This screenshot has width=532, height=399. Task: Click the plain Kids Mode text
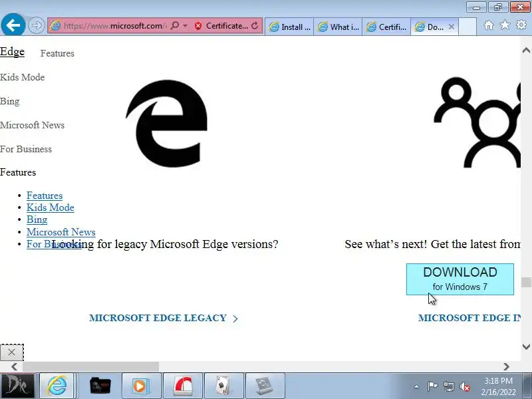point(23,77)
